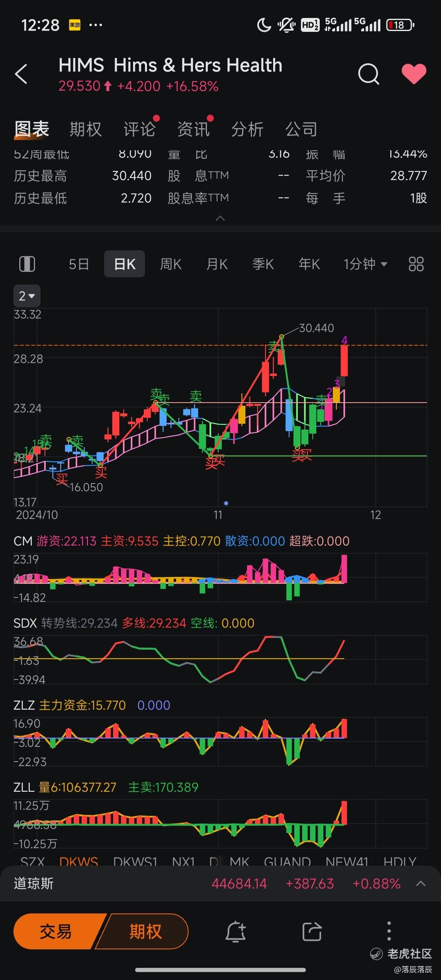Viewport: 441px width, 980px height.
Task: Select the DKWS indicator tab
Action: click(x=78, y=862)
